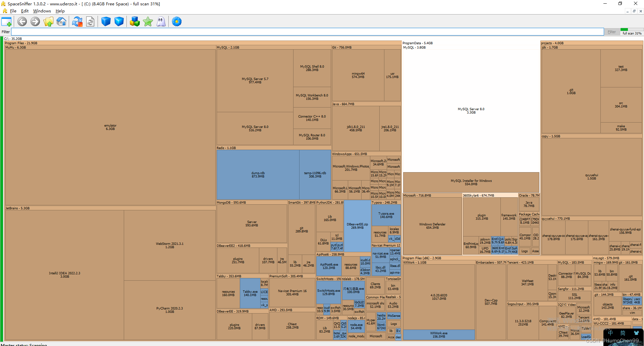The height and width of the screenshot is (346, 644).
Task: Open the Windows menu
Action: point(42,11)
